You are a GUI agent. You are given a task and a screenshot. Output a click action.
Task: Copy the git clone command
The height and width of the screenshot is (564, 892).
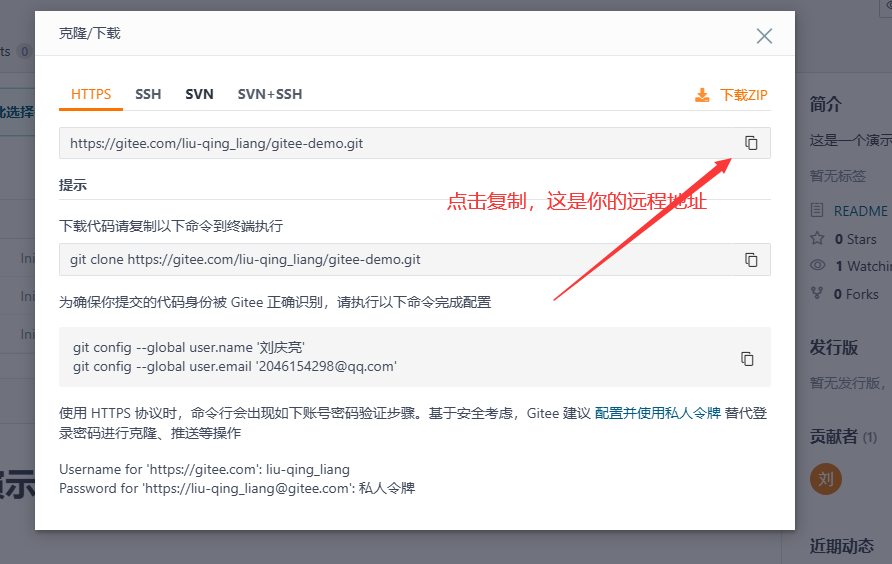pyautogui.click(x=751, y=260)
